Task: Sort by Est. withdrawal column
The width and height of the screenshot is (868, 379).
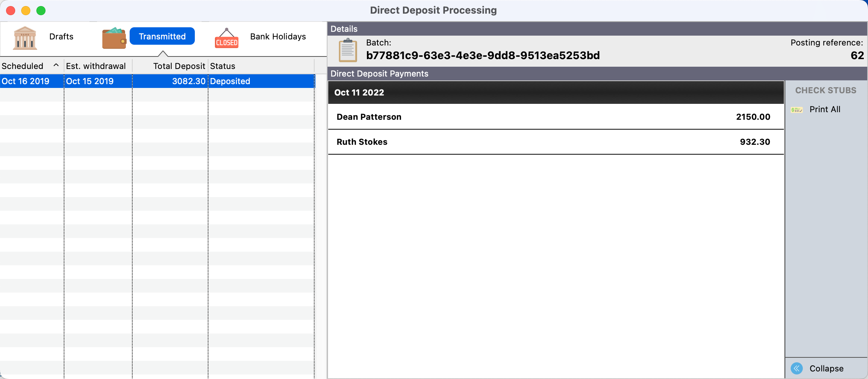Action: (96, 66)
